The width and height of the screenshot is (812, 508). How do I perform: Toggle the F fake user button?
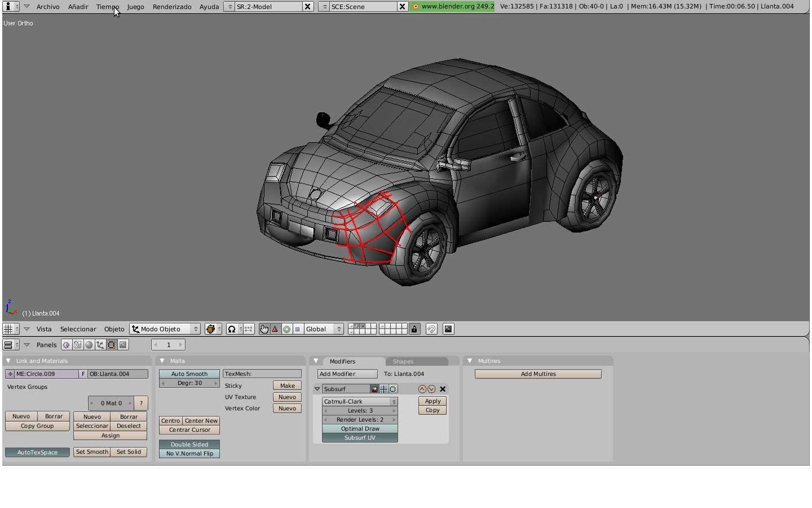[83, 374]
